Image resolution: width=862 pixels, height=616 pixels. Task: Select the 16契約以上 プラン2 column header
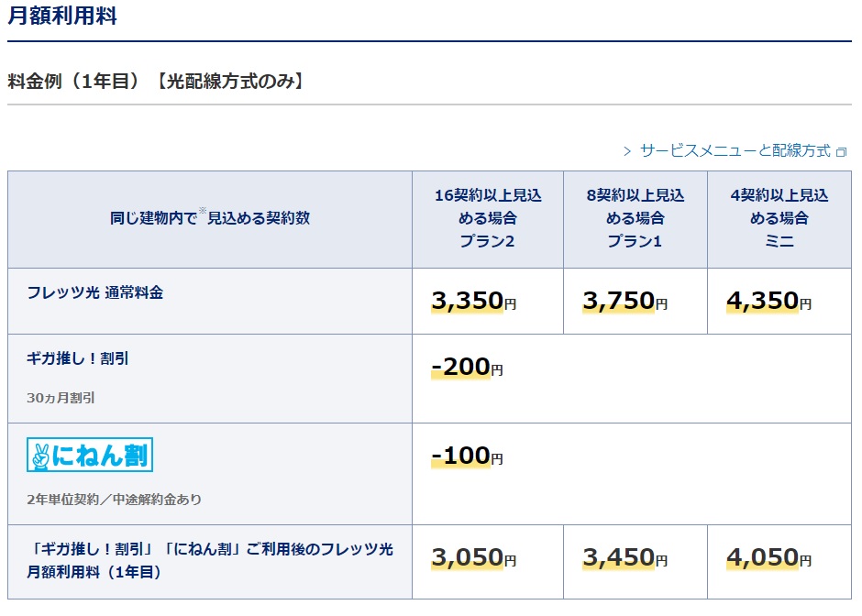pos(487,218)
